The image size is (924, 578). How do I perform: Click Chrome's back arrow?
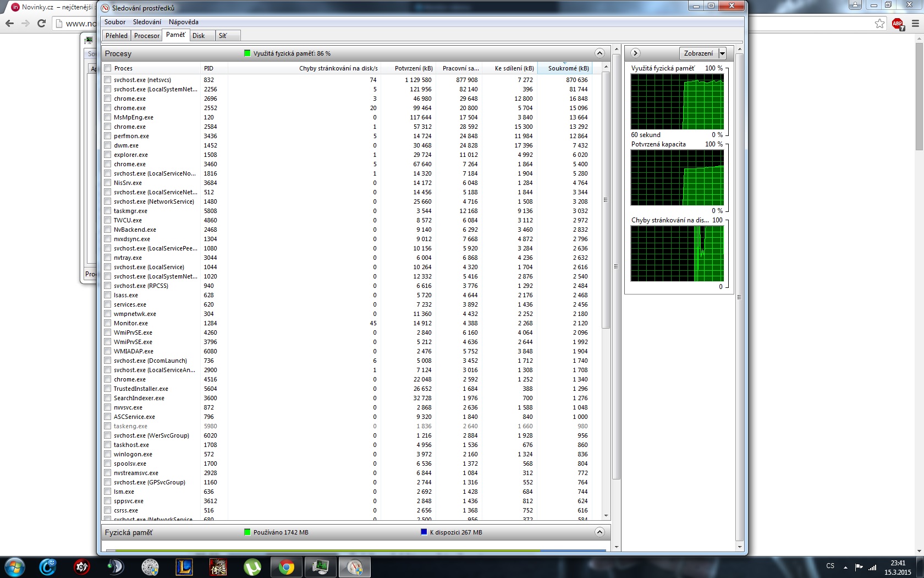coord(9,23)
